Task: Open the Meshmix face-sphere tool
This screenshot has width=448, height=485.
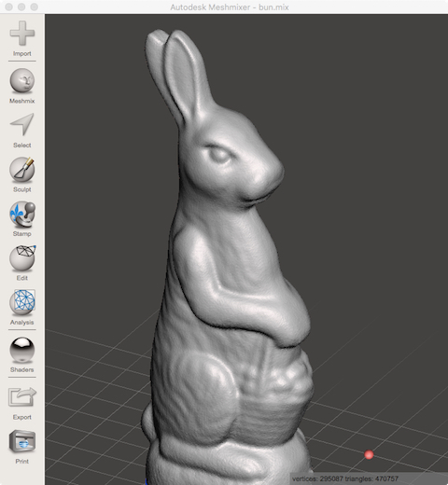Action: (x=22, y=81)
